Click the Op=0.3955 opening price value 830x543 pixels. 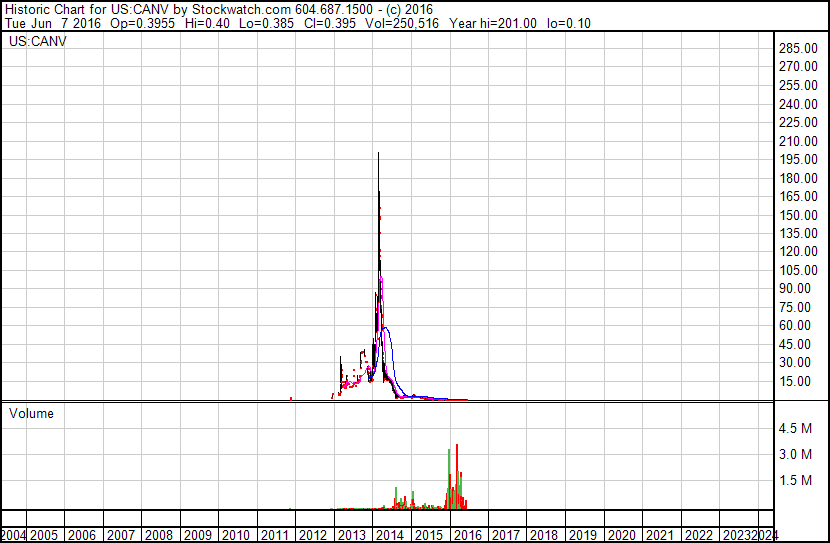142,23
